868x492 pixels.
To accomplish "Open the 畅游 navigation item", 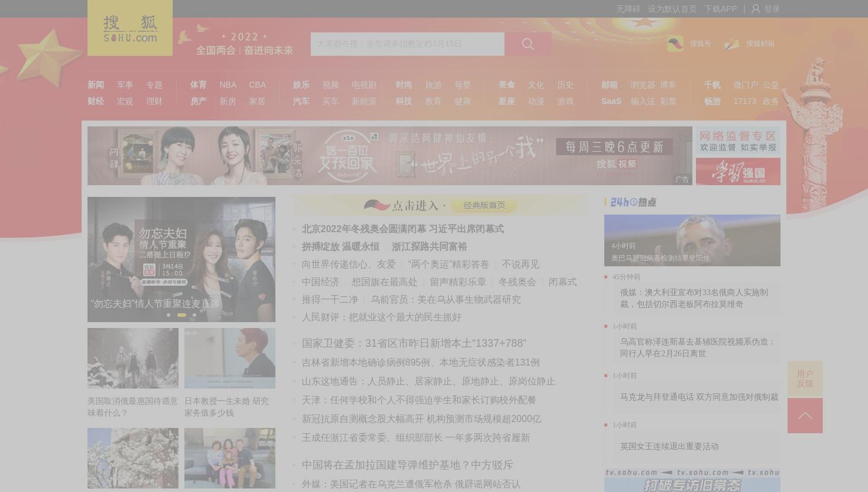I will 712,101.
